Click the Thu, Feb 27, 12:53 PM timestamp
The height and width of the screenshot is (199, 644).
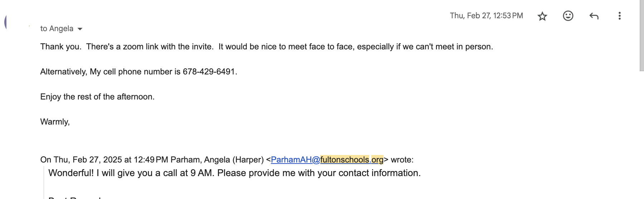click(x=486, y=16)
